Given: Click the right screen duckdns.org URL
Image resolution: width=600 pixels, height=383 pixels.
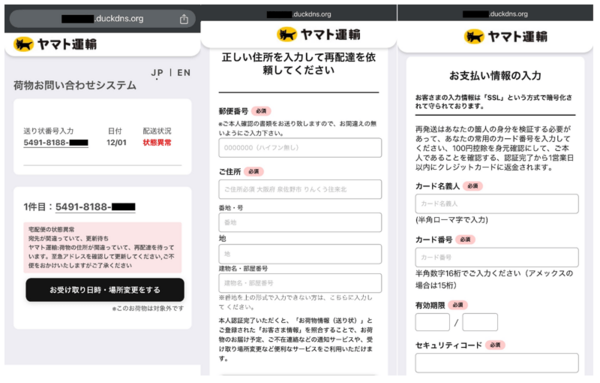Looking at the screenshot, I should [x=495, y=14].
